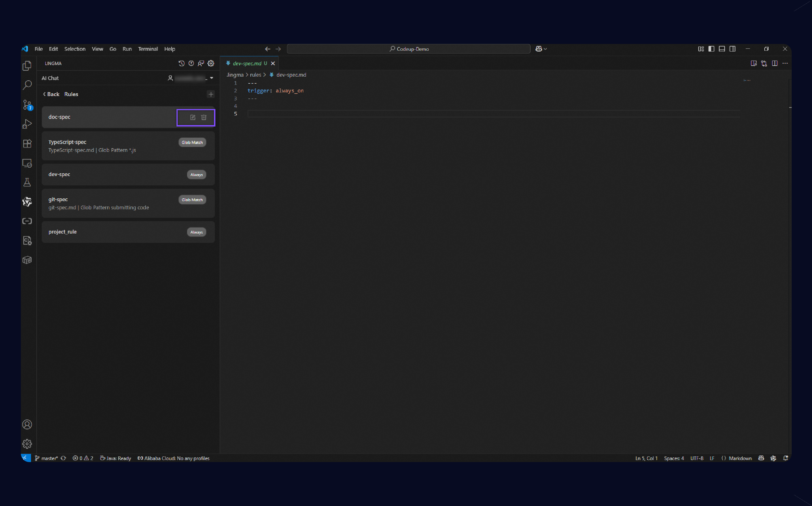
Task: Add a new rule with plus icon
Action: [211, 94]
